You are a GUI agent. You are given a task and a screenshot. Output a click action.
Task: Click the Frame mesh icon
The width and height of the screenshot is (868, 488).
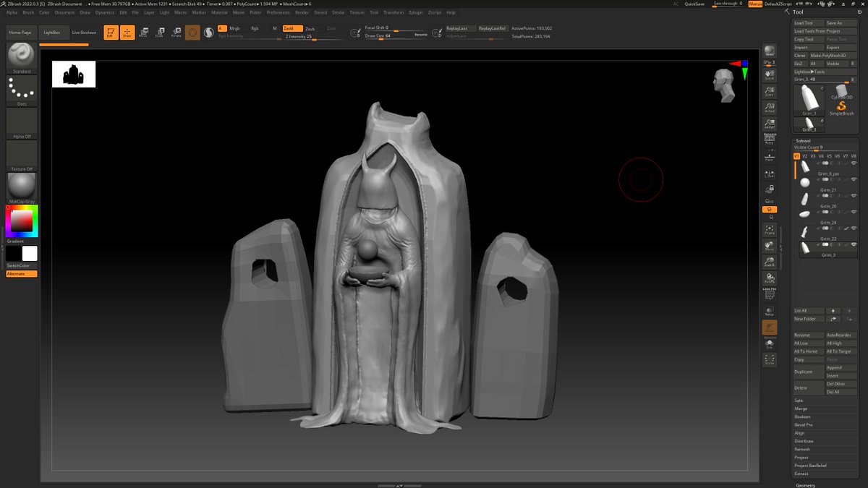[x=770, y=230]
